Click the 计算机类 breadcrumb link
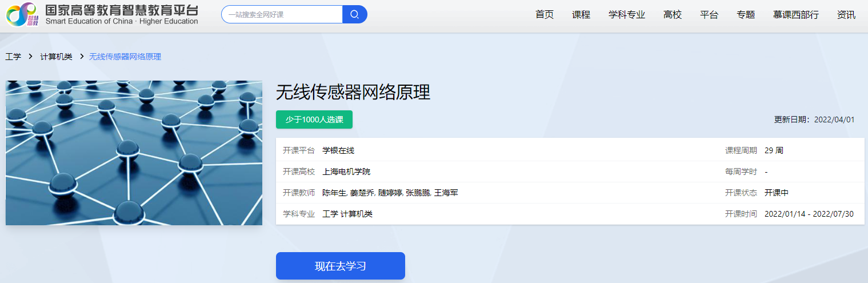The width and height of the screenshot is (868, 283). tap(56, 57)
